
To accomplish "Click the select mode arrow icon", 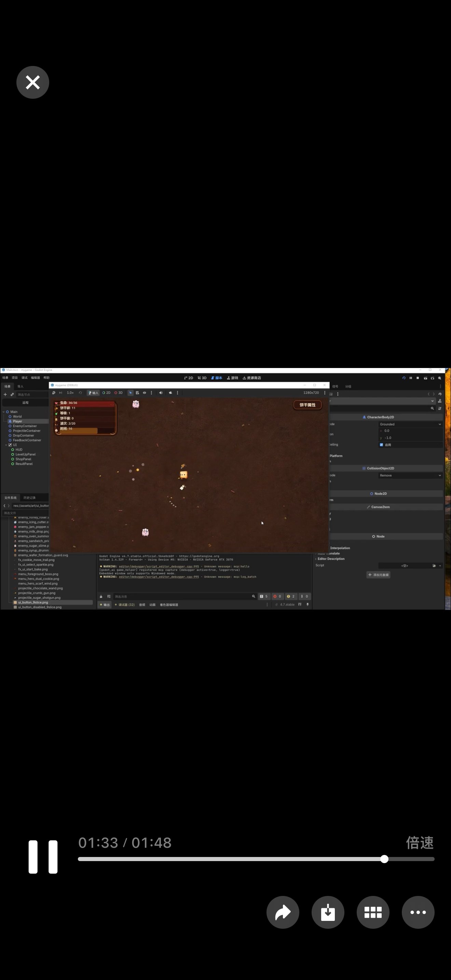I will pyautogui.click(x=131, y=393).
